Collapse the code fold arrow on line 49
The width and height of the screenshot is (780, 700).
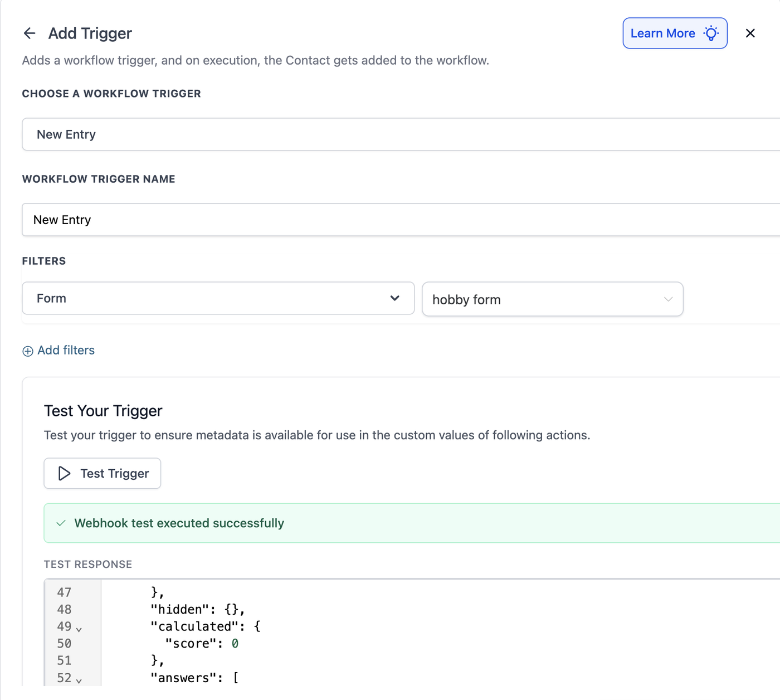point(79,629)
